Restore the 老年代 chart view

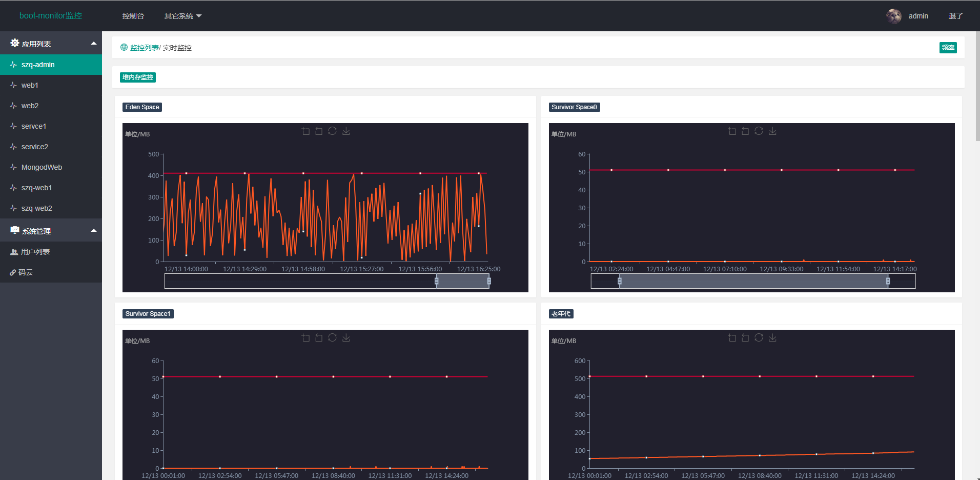tap(759, 338)
